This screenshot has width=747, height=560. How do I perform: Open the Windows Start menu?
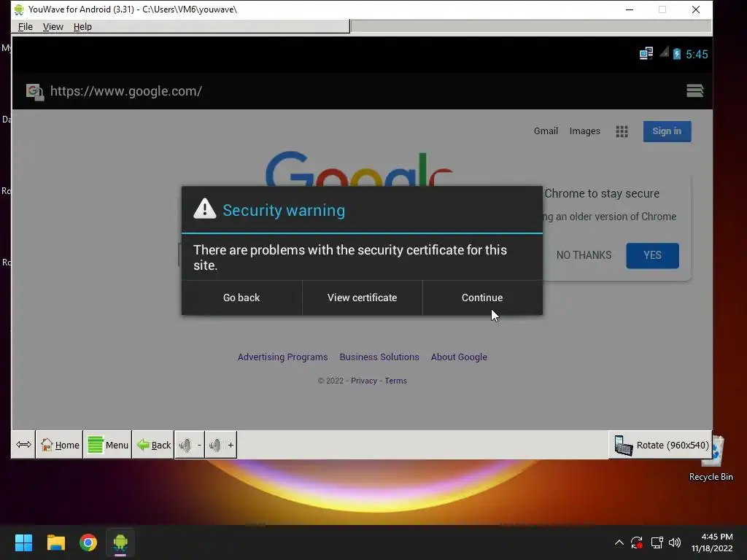pos(23,542)
